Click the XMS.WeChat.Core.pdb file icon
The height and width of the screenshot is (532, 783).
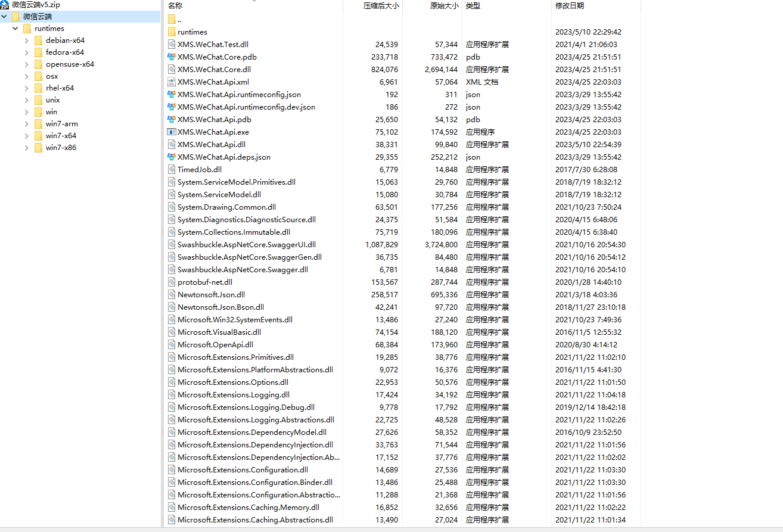172,57
